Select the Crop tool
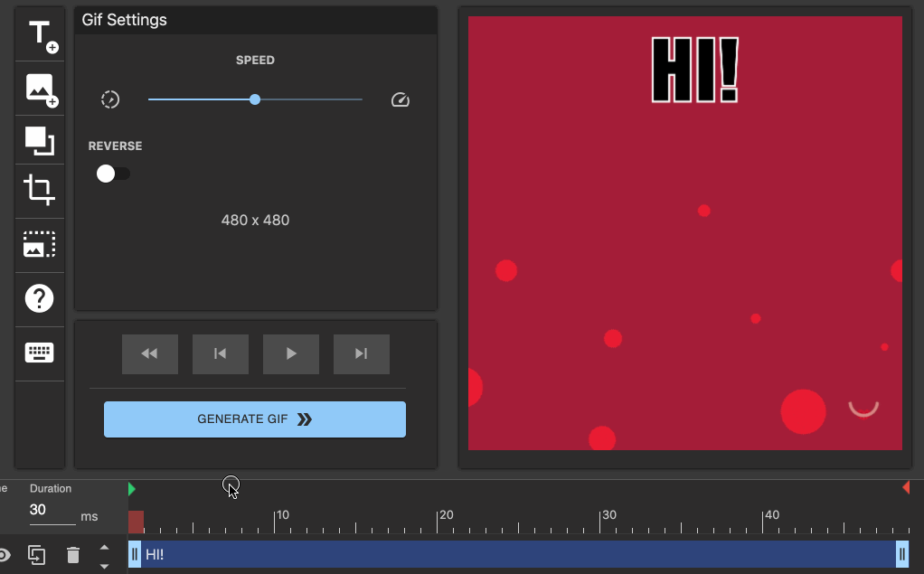The height and width of the screenshot is (574, 924). (x=39, y=191)
